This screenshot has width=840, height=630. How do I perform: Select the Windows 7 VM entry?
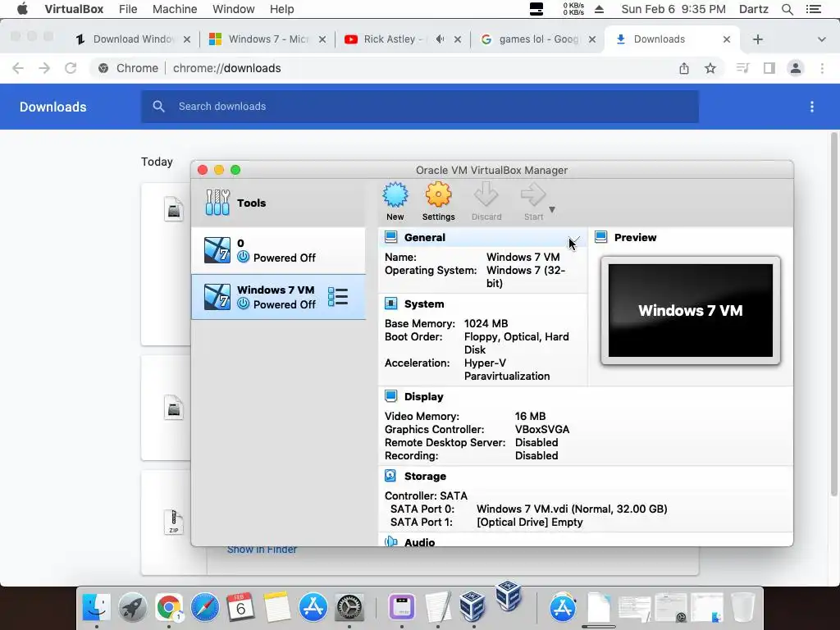click(279, 297)
